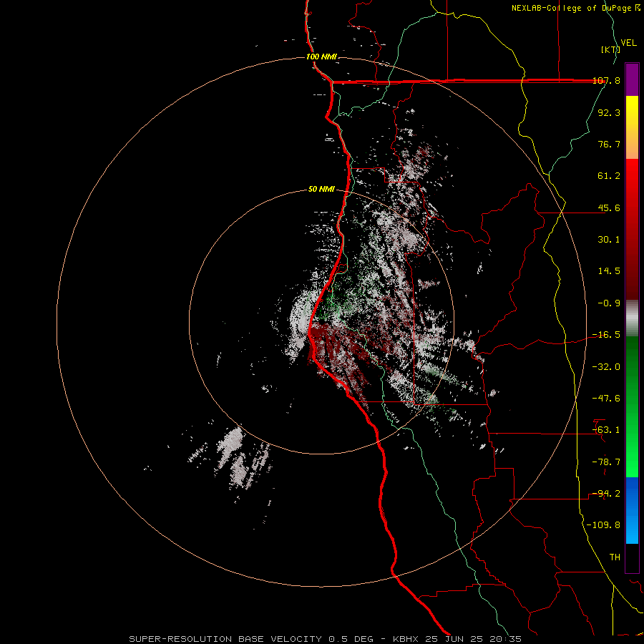
Task: Select the -109.8 velocity scale value
Action: tap(603, 525)
